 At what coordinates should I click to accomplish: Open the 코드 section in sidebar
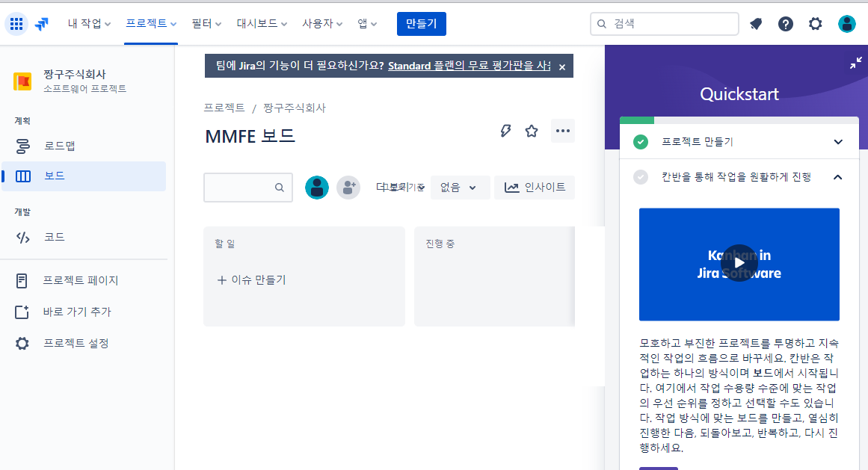pos(54,237)
